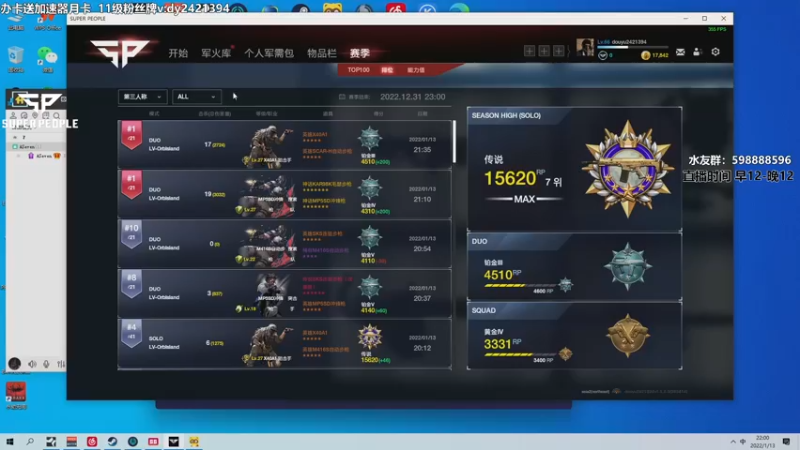This screenshot has width=800, height=450.
Task: Click the 传说 legend medal emblem
Action: pyautogui.click(x=628, y=169)
